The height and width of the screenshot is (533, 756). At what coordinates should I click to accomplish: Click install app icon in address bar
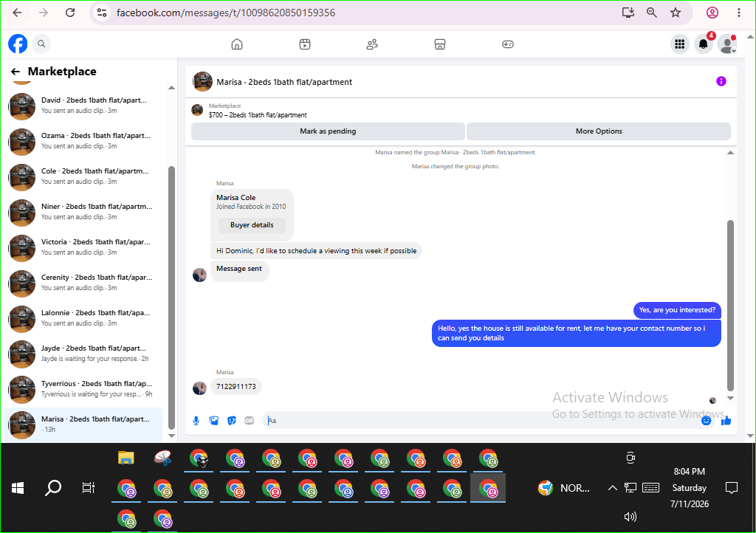(x=628, y=13)
